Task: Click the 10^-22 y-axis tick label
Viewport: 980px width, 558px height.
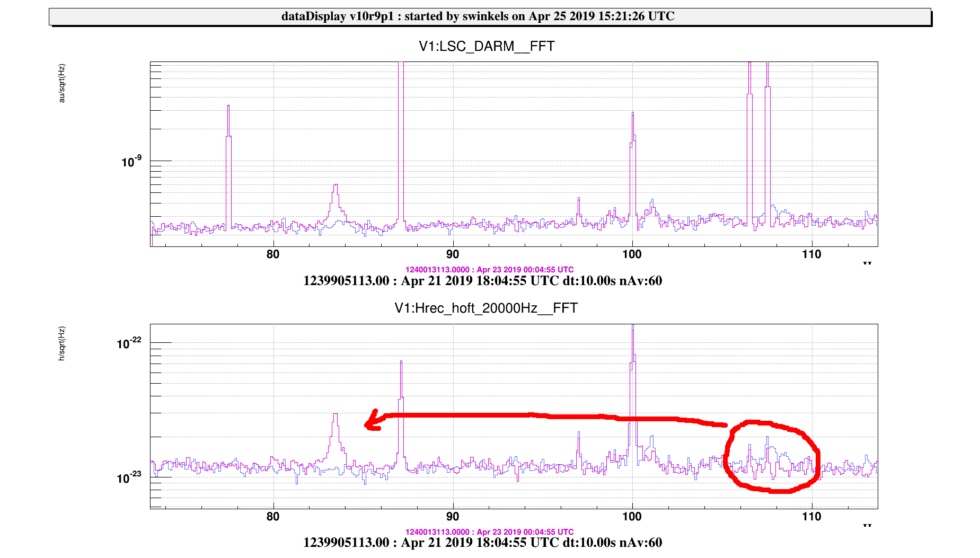Action: 129,344
